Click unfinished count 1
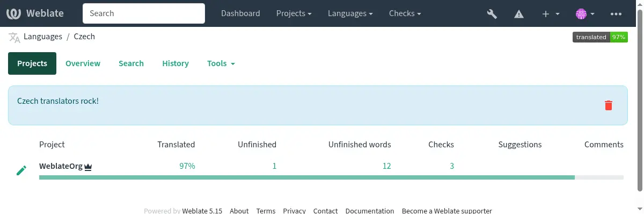This screenshot has width=644, height=214. pyautogui.click(x=274, y=166)
